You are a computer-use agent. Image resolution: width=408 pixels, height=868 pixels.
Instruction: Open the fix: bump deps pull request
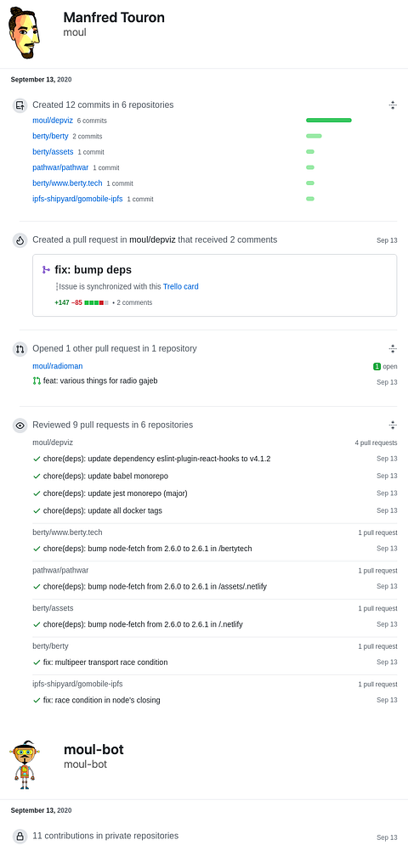click(x=93, y=269)
